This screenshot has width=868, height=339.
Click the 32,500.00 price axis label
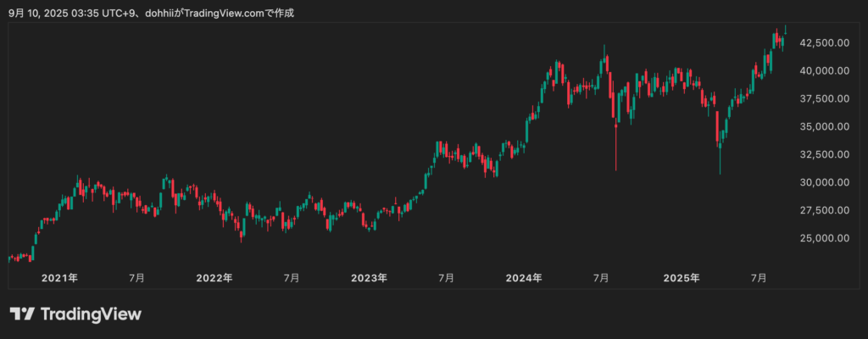[x=825, y=154]
